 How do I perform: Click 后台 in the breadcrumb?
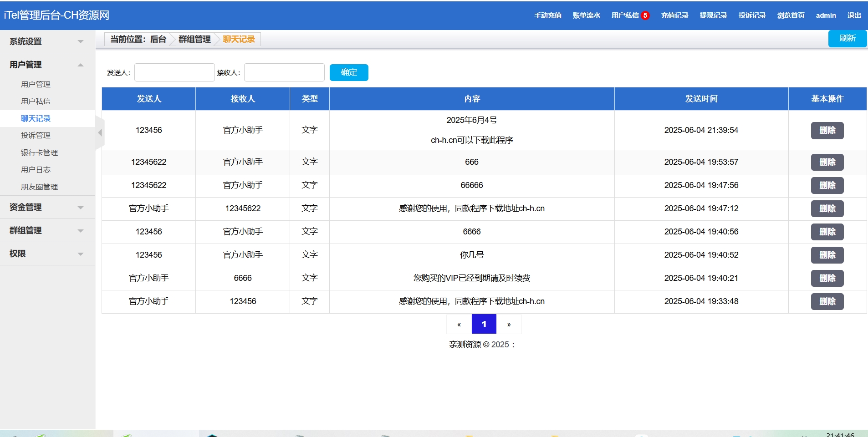[158, 39]
